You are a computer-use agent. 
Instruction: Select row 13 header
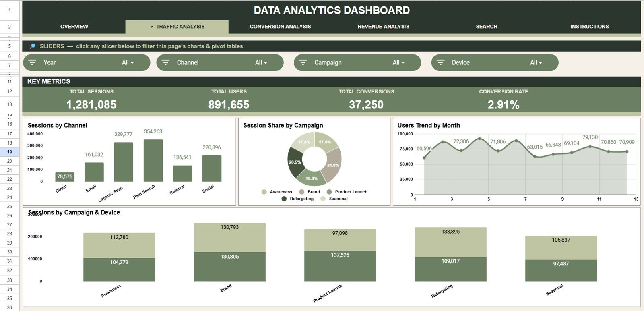click(x=10, y=104)
